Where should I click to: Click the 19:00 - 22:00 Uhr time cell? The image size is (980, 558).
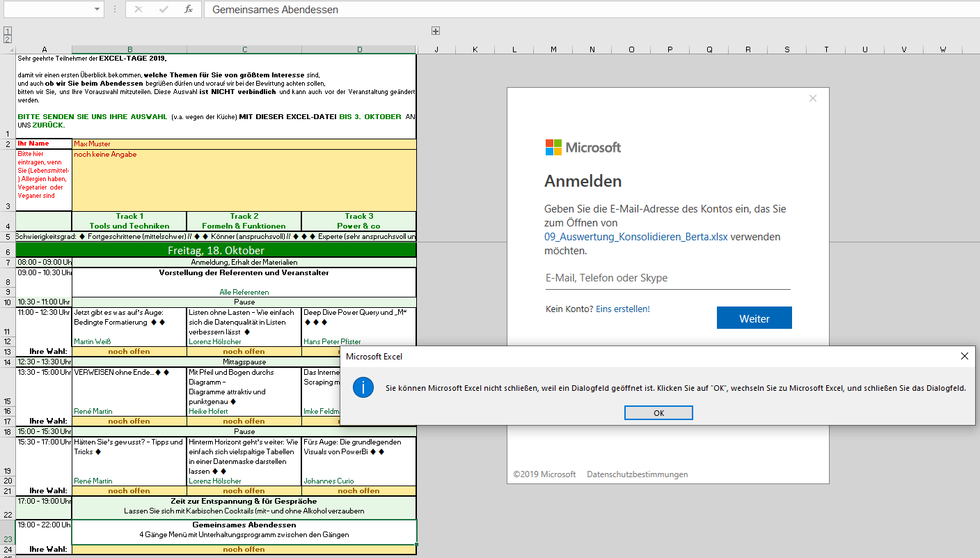point(44,532)
